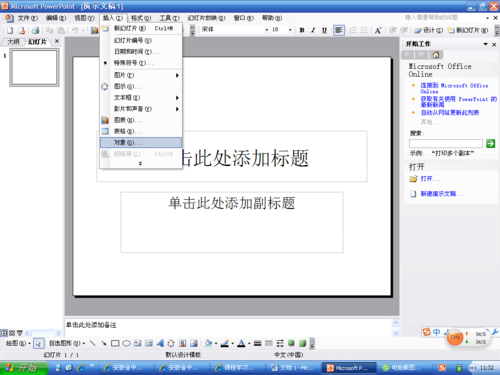The image size is (500, 375).
Task: Go to Home in the task pane
Action: tap(436, 54)
